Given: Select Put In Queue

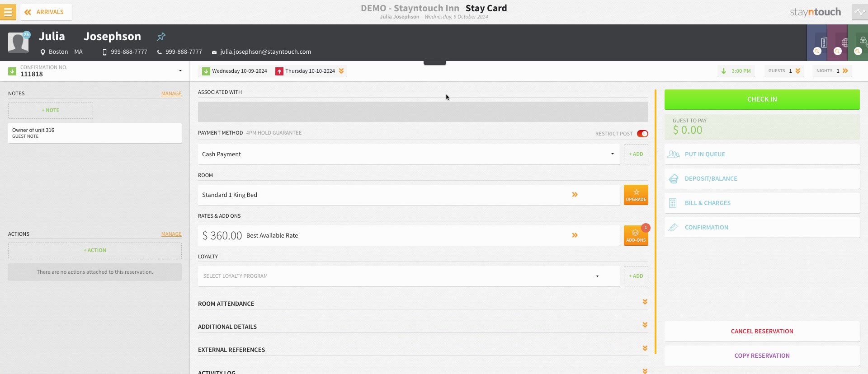Looking at the screenshot, I should click(x=762, y=154).
